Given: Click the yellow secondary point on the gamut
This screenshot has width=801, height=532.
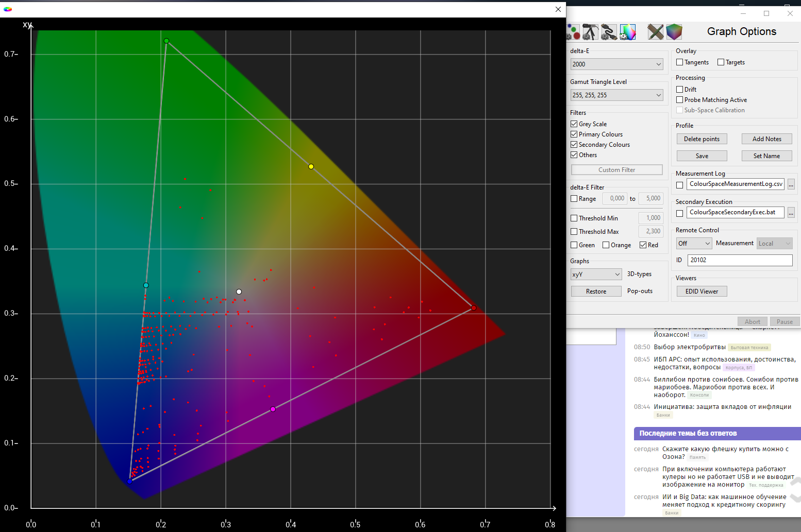Looking at the screenshot, I should coord(311,167).
